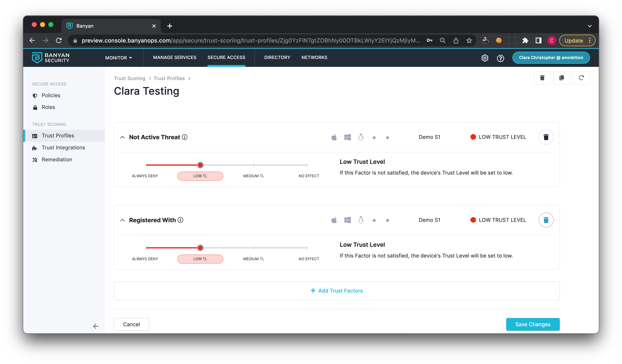Select NO EFFECT for Not Active Threat

[309, 176]
